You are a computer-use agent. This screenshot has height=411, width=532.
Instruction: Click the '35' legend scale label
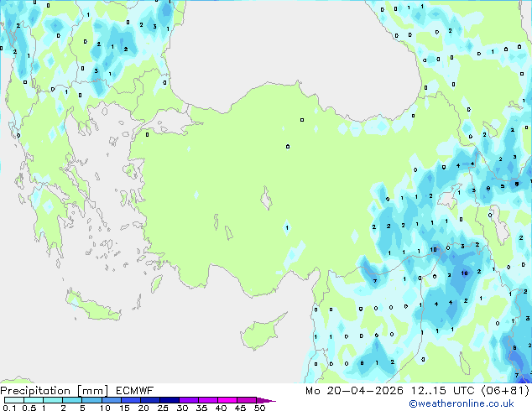pyautogui.click(x=201, y=408)
